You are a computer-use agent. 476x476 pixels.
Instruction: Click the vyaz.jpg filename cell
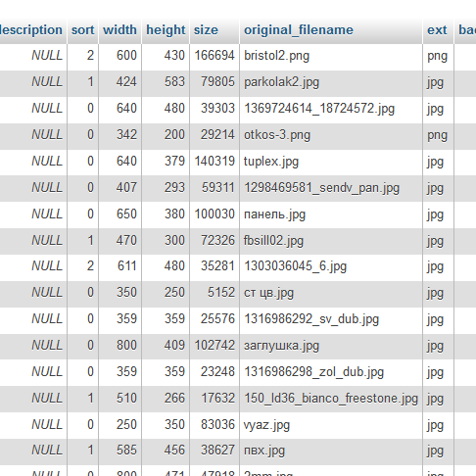click(331, 425)
